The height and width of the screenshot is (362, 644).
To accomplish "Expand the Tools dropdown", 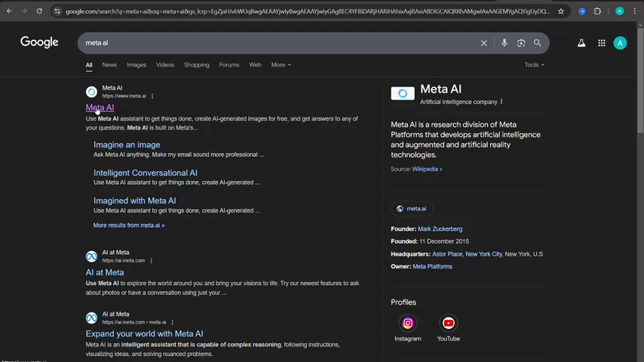I will point(534,65).
